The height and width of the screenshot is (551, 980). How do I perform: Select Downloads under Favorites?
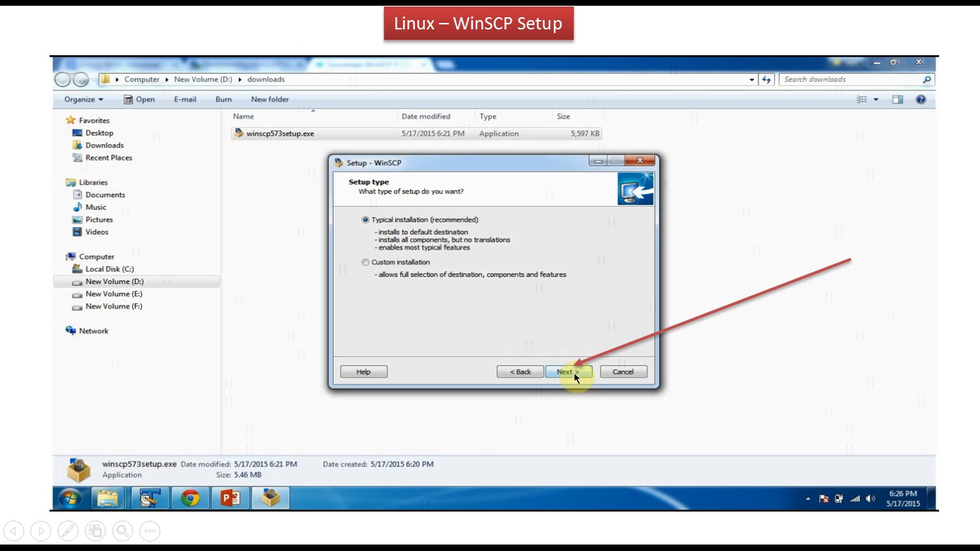pyautogui.click(x=98, y=145)
